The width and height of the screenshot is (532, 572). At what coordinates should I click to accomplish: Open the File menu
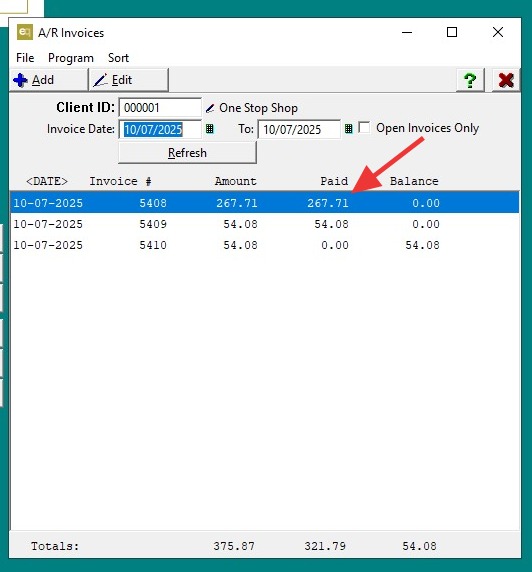pos(25,58)
